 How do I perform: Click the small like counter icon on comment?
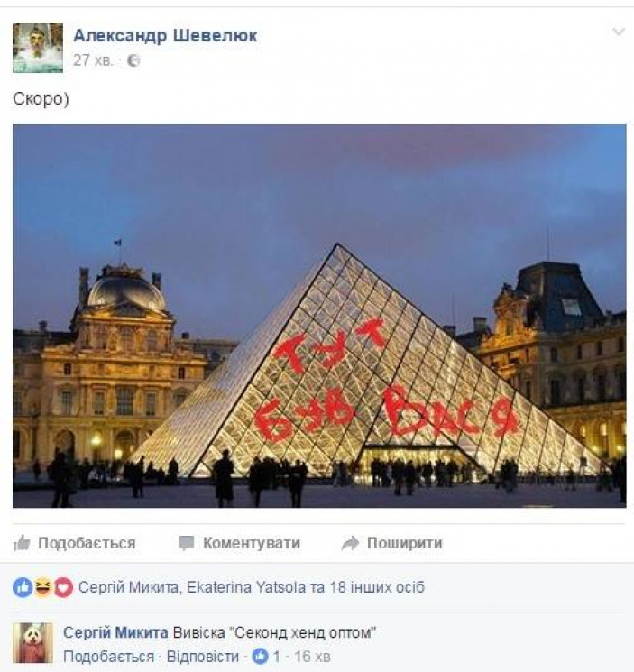point(261,656)
